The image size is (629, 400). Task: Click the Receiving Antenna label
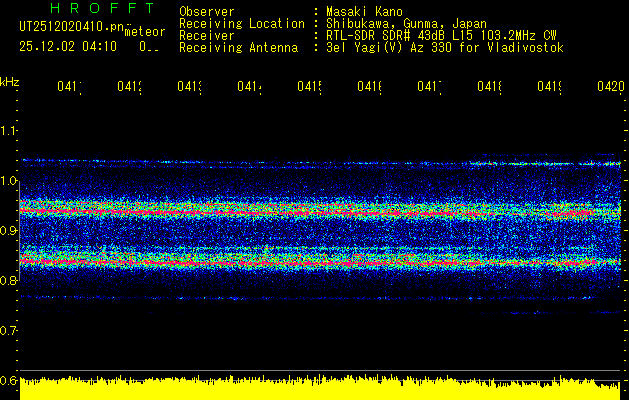[237, 47]
